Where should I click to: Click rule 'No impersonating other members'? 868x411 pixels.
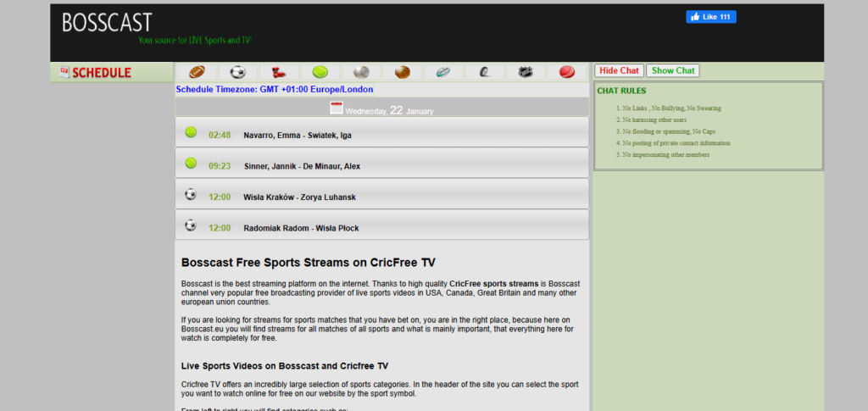665,155
